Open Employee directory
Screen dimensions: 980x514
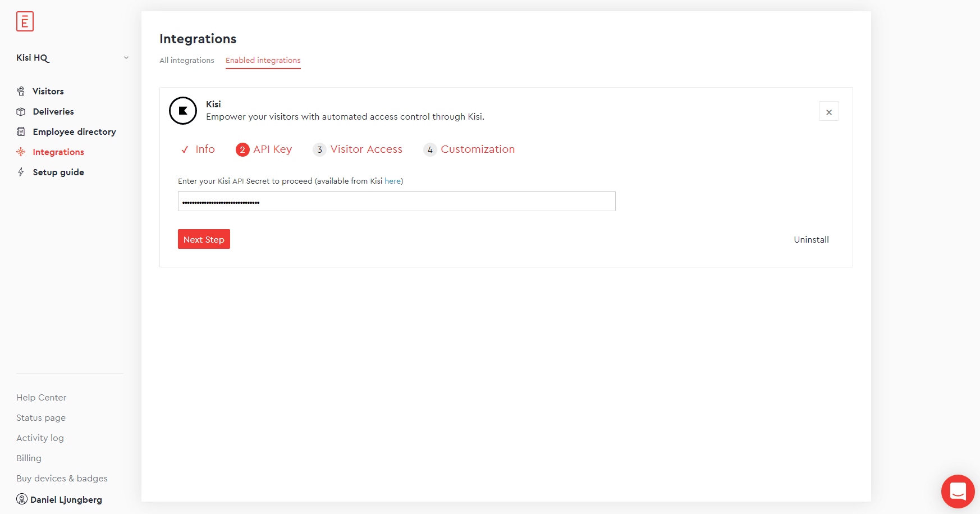74,131
